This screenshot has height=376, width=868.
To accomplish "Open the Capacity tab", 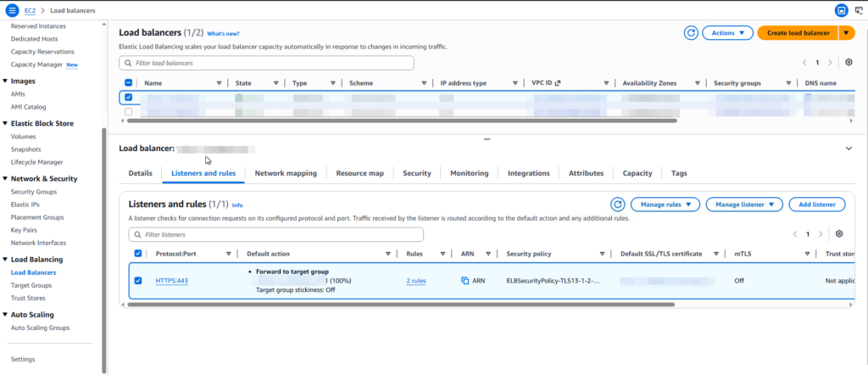I will [x=637, y=173].
